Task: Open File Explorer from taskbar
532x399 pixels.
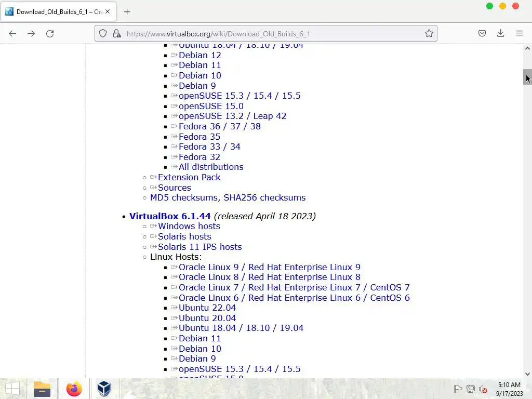Action: [42, 389]
